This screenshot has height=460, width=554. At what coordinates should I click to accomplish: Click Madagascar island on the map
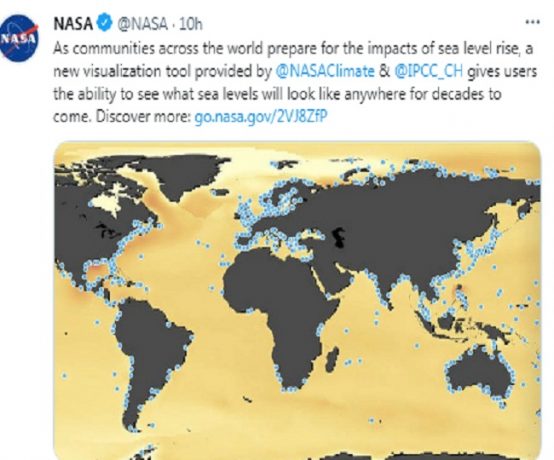pyautogui.click(x=331, y=360)
